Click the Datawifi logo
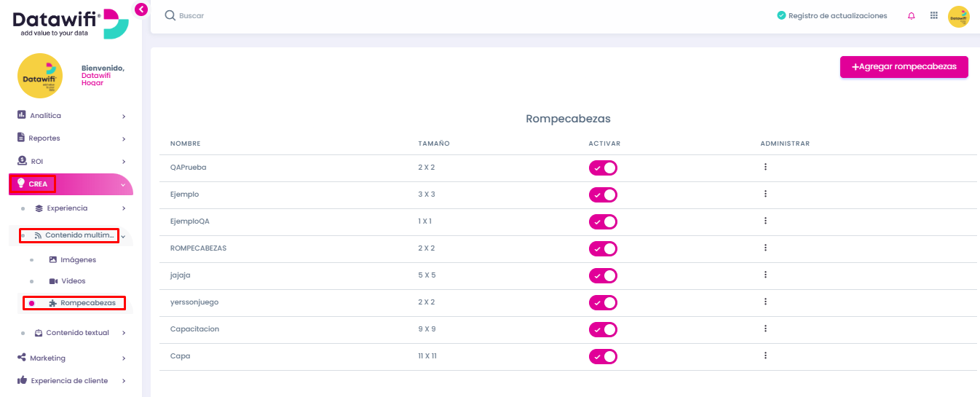The width and height of the screenshot is (980, 397). [71, 24]
